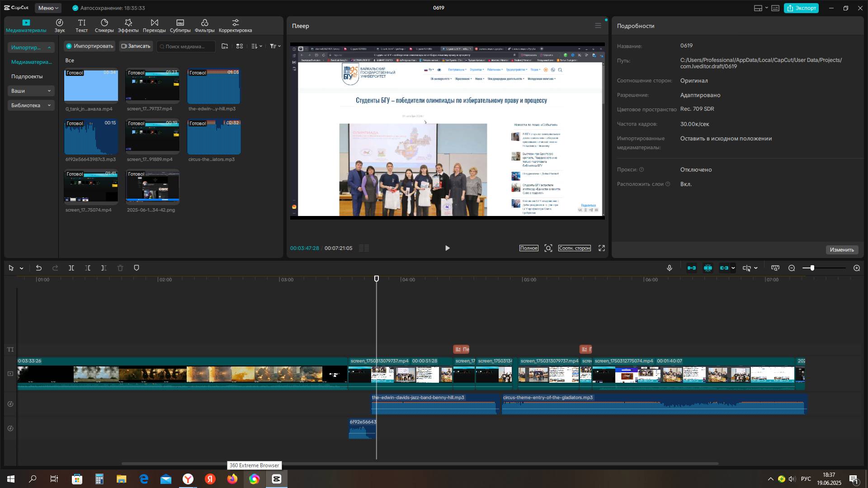The image size is (868, 488).
Task: Toggle clip linkage button
Action: 724,268
